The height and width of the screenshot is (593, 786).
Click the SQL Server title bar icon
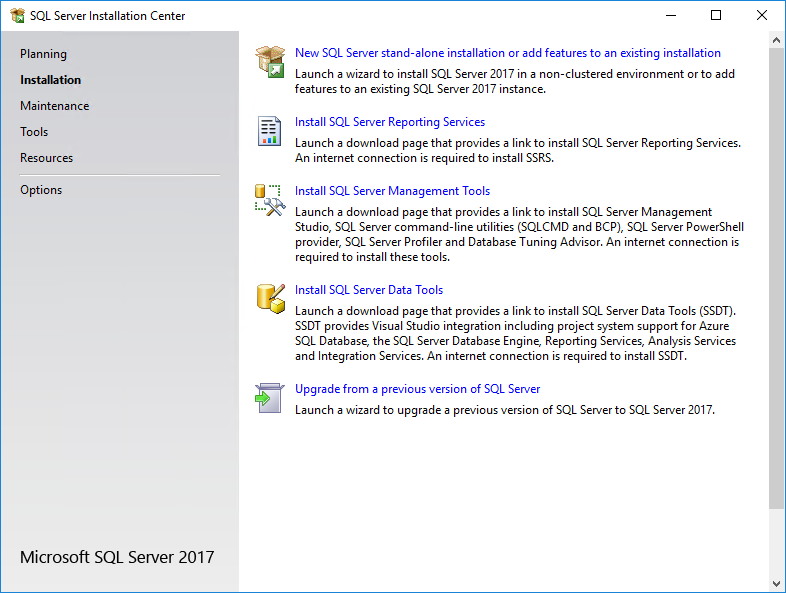coord(18,16)
